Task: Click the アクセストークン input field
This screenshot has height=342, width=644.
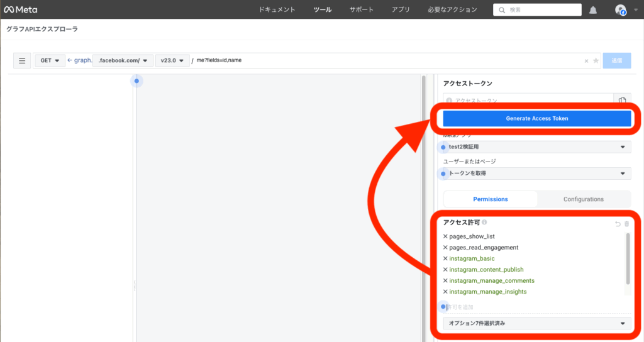Action: (x=528, y=100)
